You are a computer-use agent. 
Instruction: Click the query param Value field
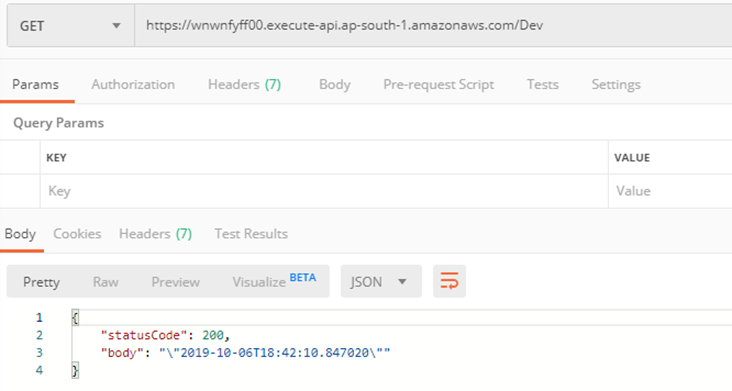[670, 191]
